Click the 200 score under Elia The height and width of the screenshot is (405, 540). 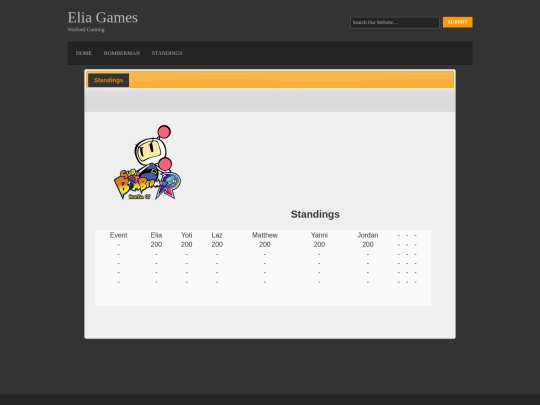pos(156,245)
